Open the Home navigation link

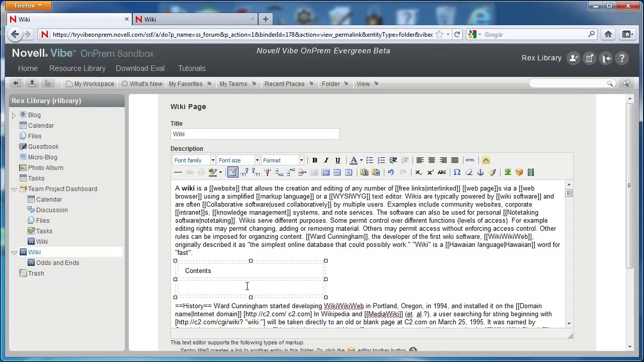coord(28,68)
